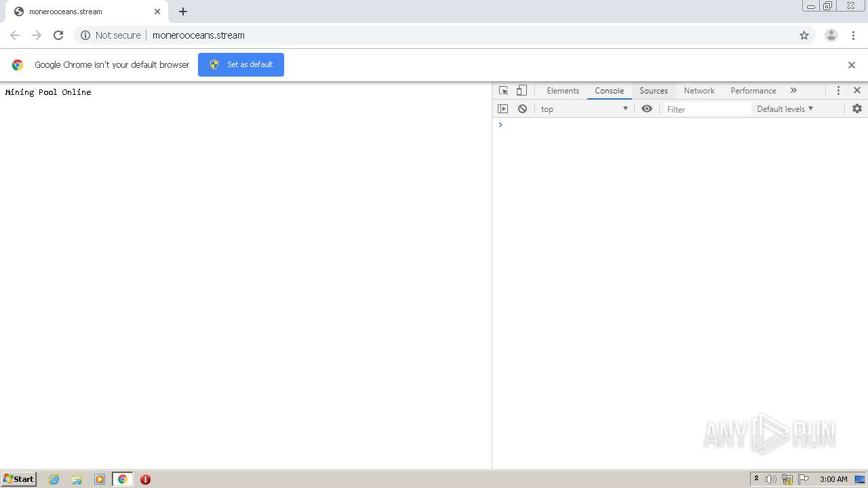This screenshot has height=488, width=868.
Task: Clear the console with the ban icon
Action: [x=522, y=109]
